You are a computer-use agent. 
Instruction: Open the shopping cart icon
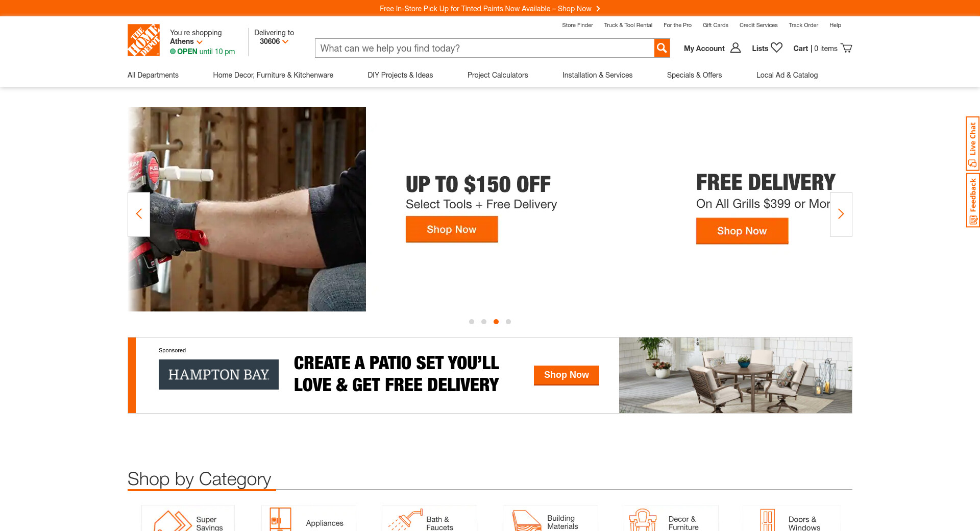846,48
